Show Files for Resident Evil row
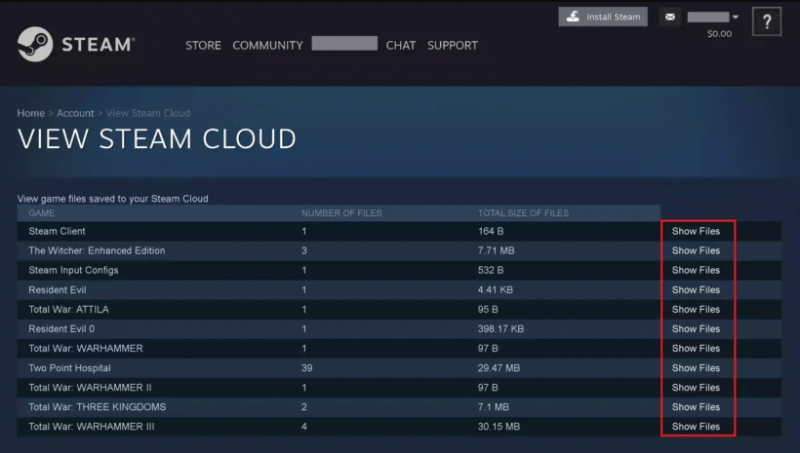The width and height of the screenshot is (800, 453). pyautogui.click(x=695, y=290)
